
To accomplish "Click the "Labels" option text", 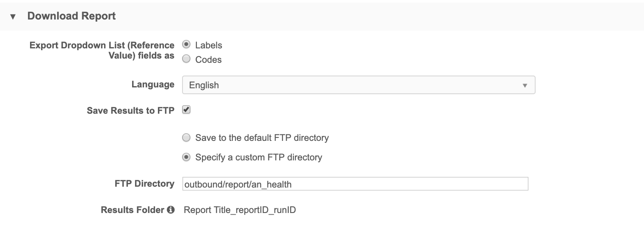I will pos(208,45).
